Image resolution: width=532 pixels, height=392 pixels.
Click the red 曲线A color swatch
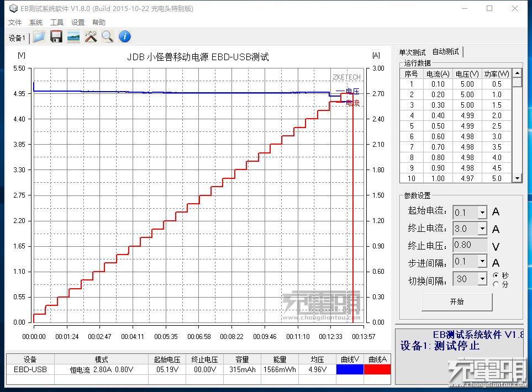(x=377, y=369)
